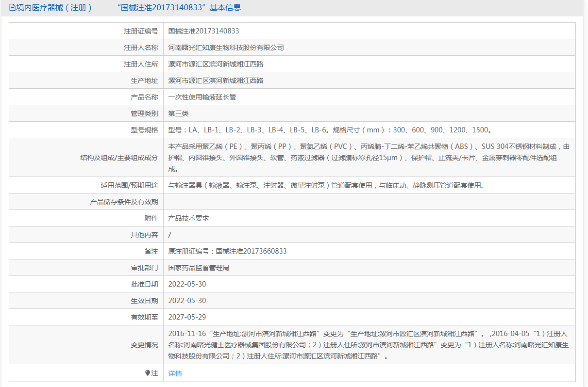Select the value 国械注准20173140833

[x=203, y=31]
